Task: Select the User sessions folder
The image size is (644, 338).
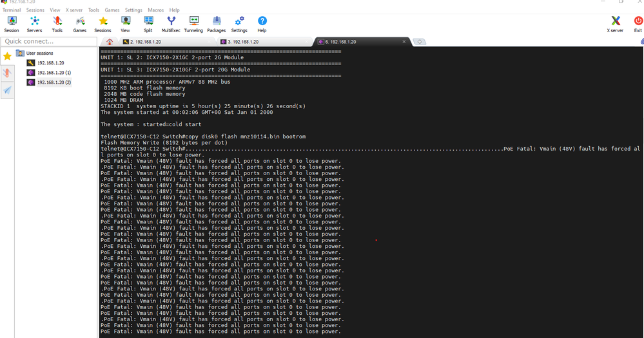Action: [x=39, y=53]
